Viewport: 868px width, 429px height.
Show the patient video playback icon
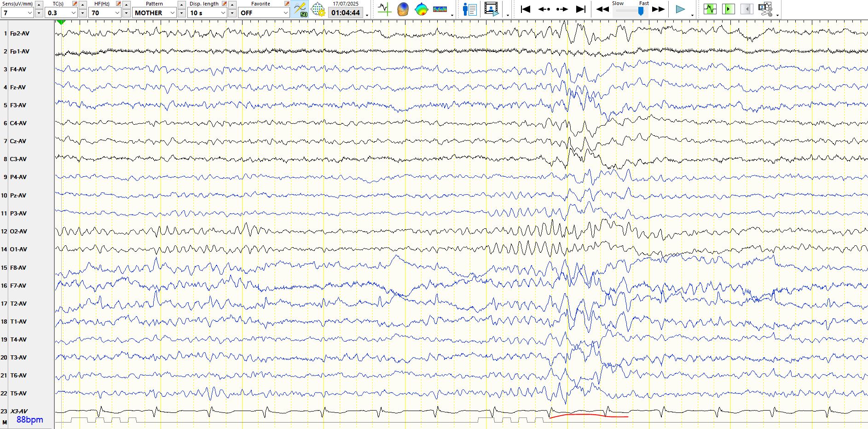tap(492, 9)
